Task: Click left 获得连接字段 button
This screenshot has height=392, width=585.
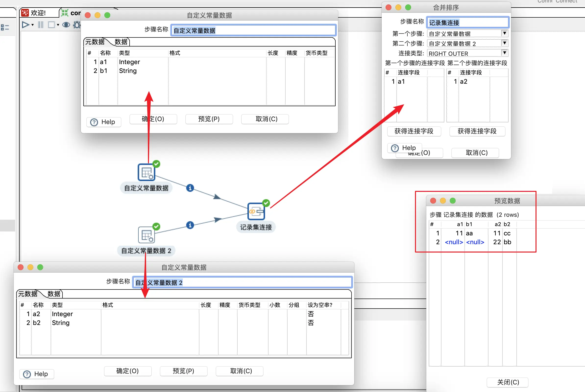Action: 414,131
